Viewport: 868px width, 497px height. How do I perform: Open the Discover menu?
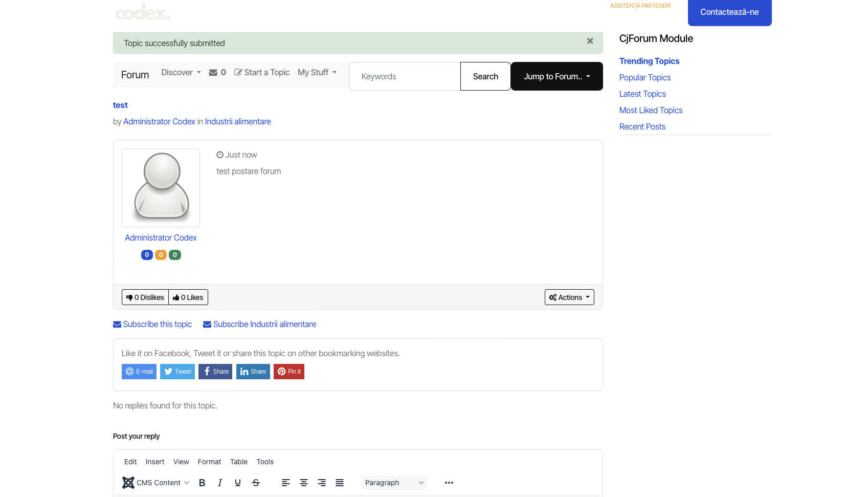[x=181, y=73]
